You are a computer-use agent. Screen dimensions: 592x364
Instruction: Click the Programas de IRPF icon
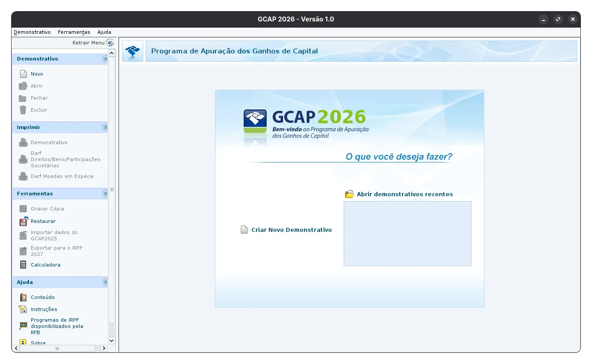(23, 326)
